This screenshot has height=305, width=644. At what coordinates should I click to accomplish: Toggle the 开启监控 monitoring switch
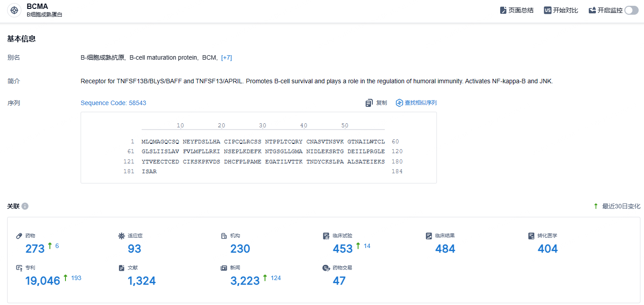(632, 10)
